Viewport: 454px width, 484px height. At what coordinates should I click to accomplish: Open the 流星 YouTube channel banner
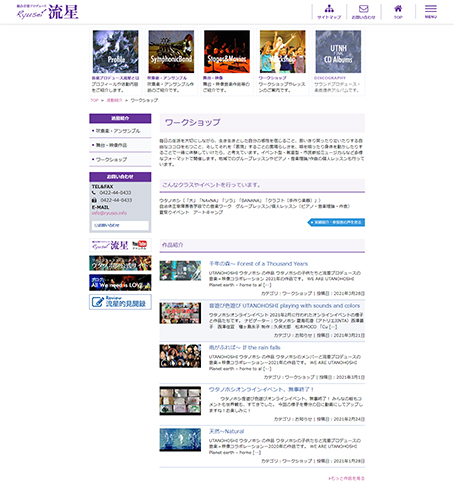tap(120, 245)
